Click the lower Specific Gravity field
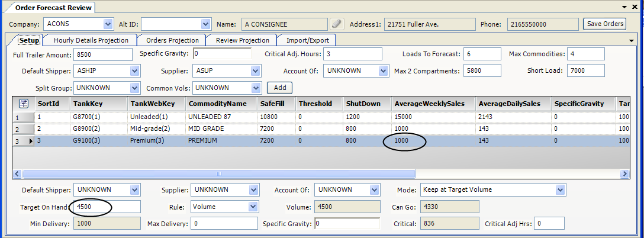Screen dimensions: 644x238 point(347,224)
